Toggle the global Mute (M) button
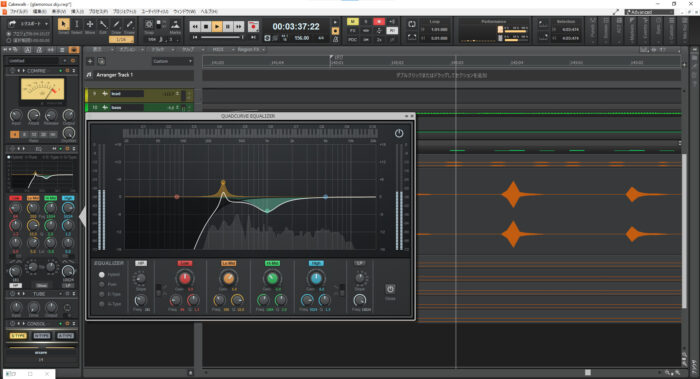Image resolution: width=700 pixels, height=379 pixels. [352, 21]
